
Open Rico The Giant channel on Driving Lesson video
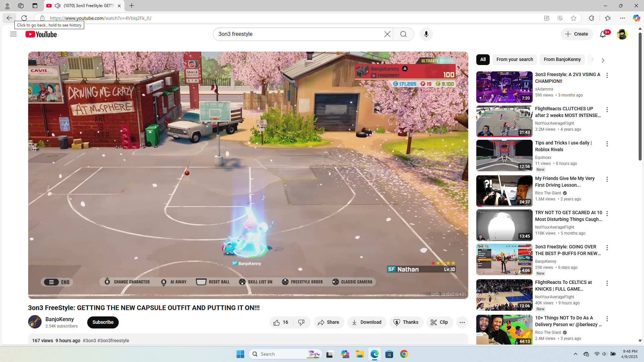click(548, 193)
